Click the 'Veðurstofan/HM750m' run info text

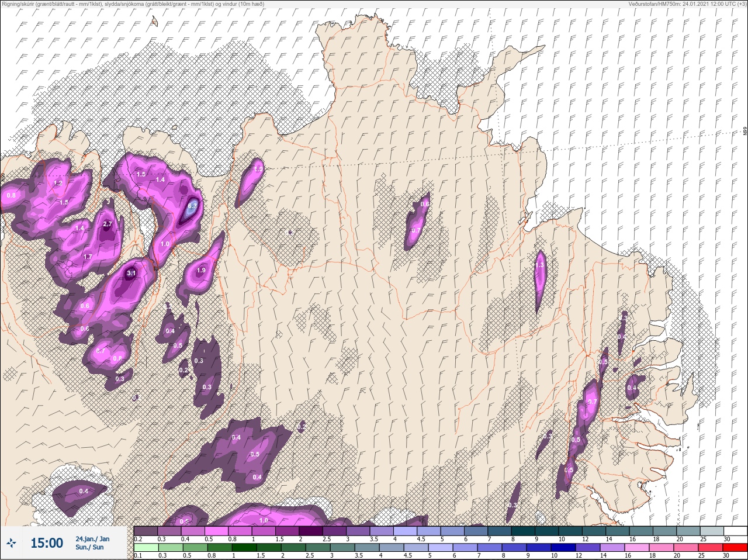click(x=687, y=4)
